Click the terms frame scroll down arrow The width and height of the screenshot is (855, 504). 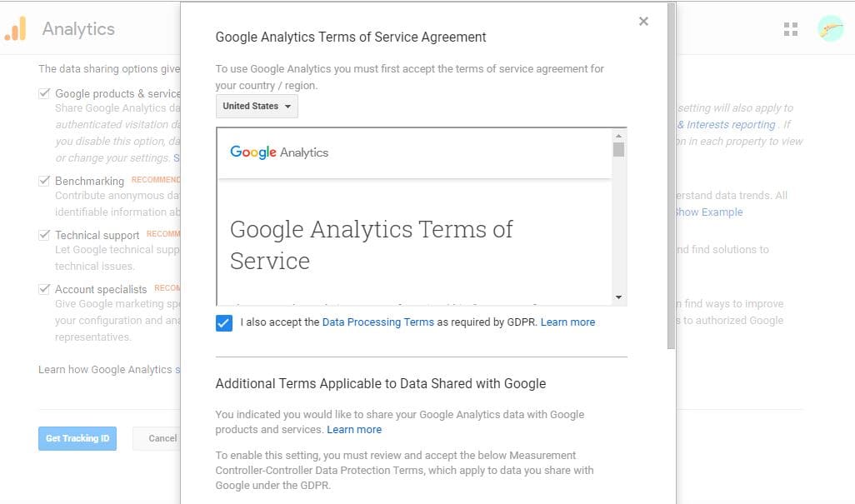[618, 297]
